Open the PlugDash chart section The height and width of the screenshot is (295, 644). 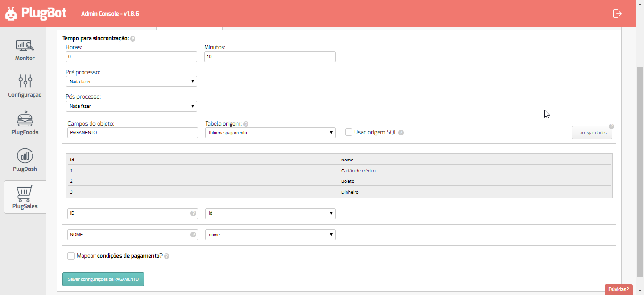25,160
